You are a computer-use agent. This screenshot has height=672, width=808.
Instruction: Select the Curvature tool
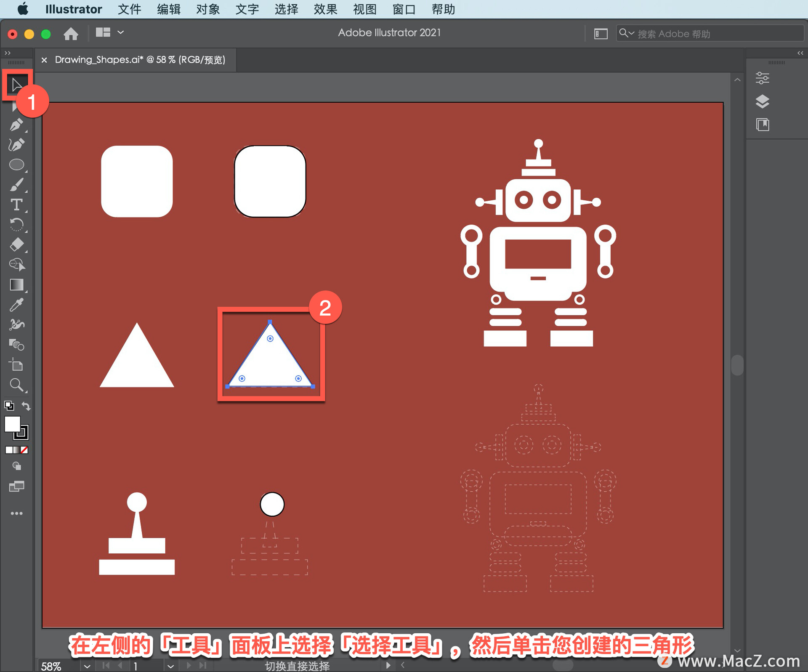16,145
